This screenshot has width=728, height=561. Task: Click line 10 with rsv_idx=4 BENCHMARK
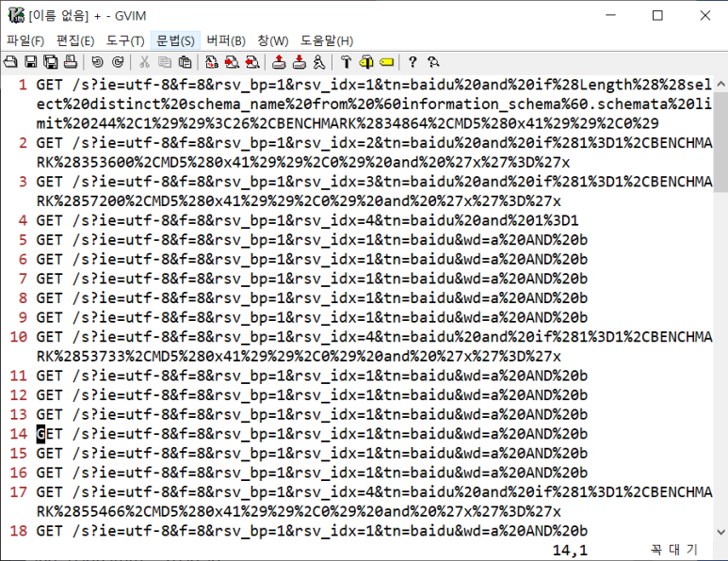click(374, 346)
